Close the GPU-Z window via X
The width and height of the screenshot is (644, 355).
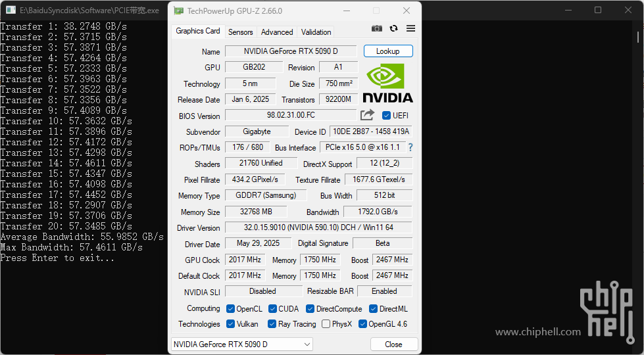406,11
